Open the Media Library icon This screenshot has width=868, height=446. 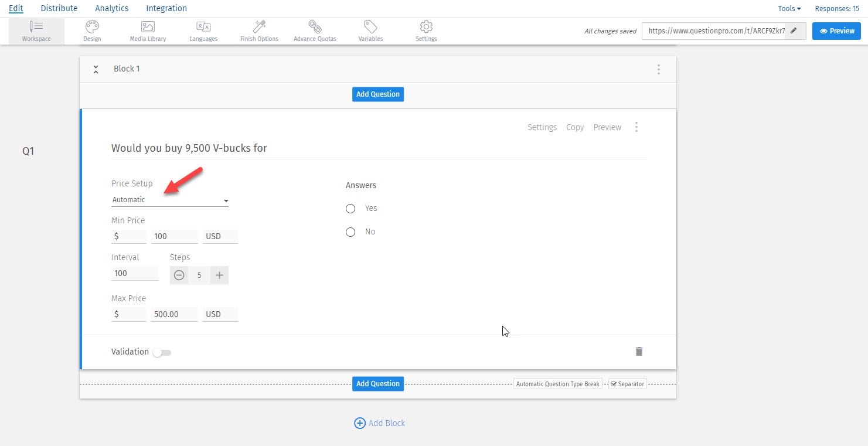[x=148, y=27]
